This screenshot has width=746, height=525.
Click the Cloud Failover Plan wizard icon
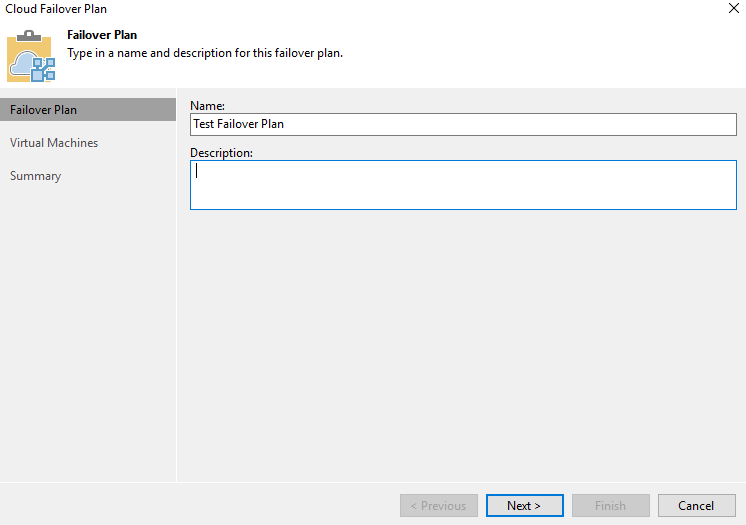(x=32, y=55)
